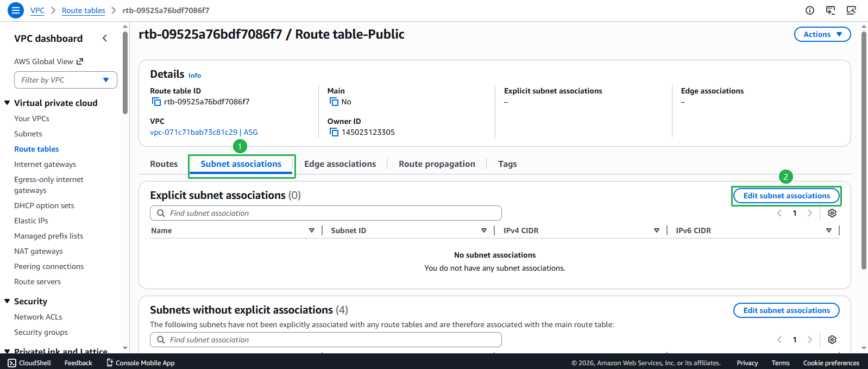Open NAT gateways in sidebar
Screen dimensions: 868x369
coord(39,251)
